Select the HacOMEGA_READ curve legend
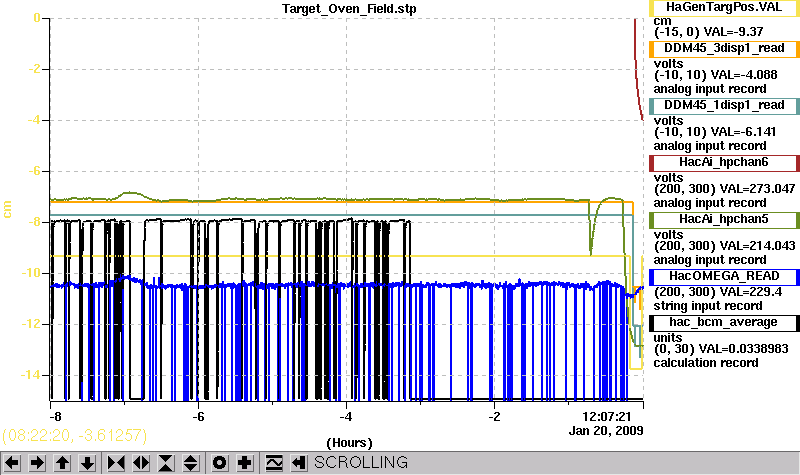800x475 pixels. click(724, 277)
